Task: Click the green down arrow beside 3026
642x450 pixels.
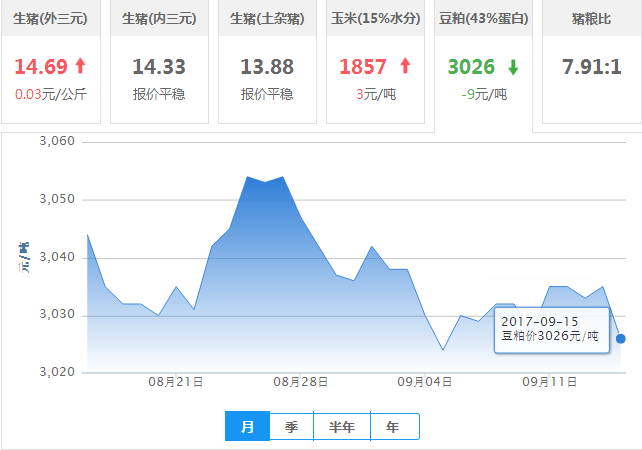Action: click(x=513, y=68)
